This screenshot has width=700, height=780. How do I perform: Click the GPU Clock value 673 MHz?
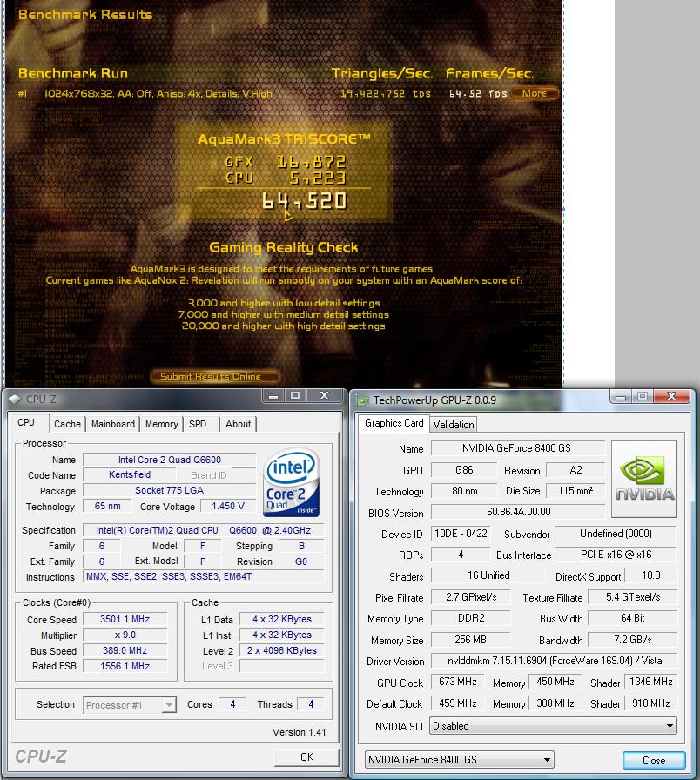(457, 682)
